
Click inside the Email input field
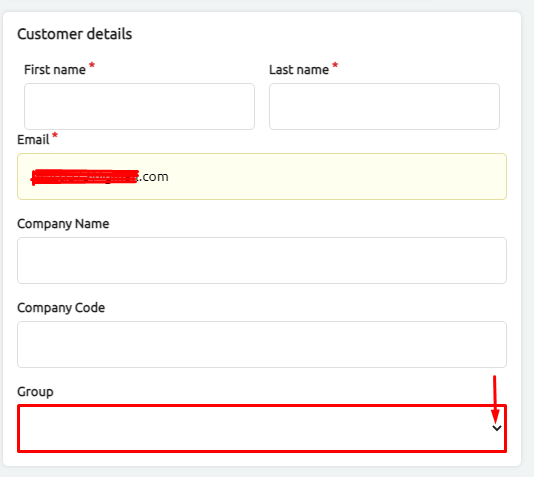262,176
